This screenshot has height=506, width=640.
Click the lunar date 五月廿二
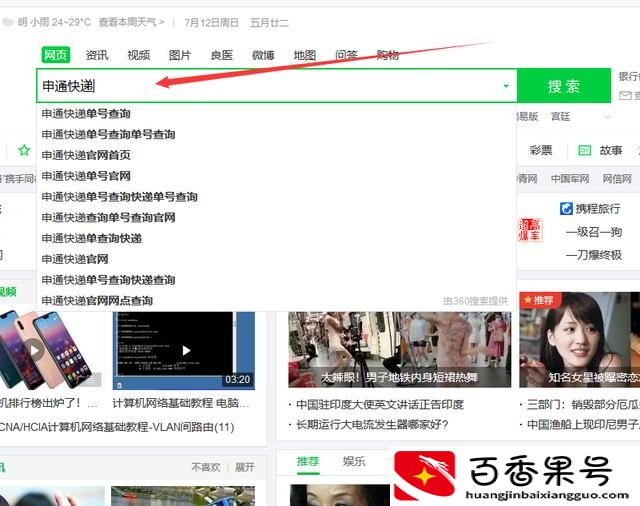tap(269, 22)
